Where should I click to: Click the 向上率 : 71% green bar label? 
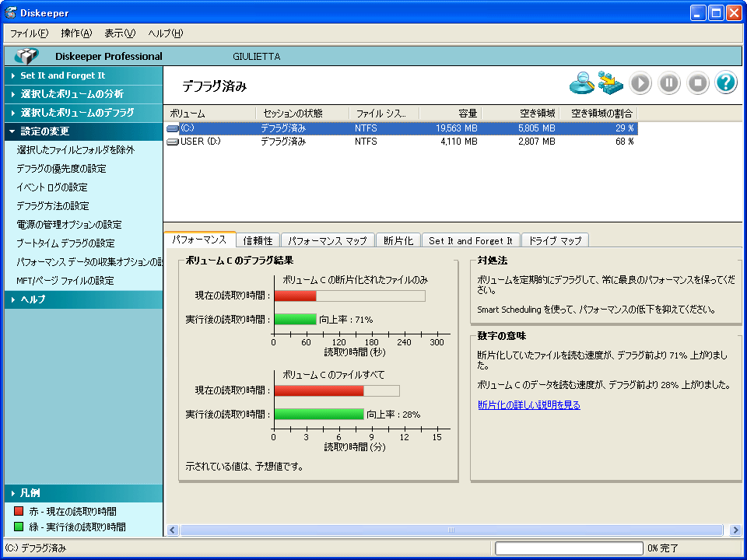coord(345,320)
